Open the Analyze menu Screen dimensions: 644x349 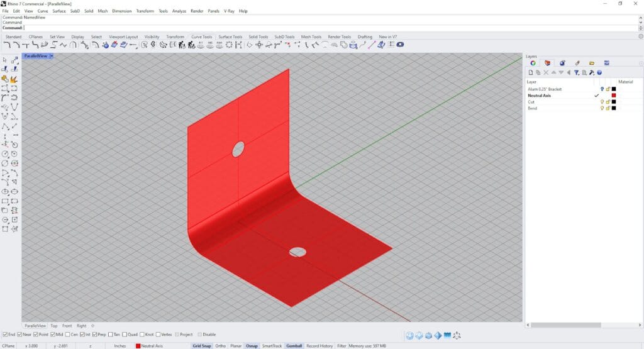point(179,11)
